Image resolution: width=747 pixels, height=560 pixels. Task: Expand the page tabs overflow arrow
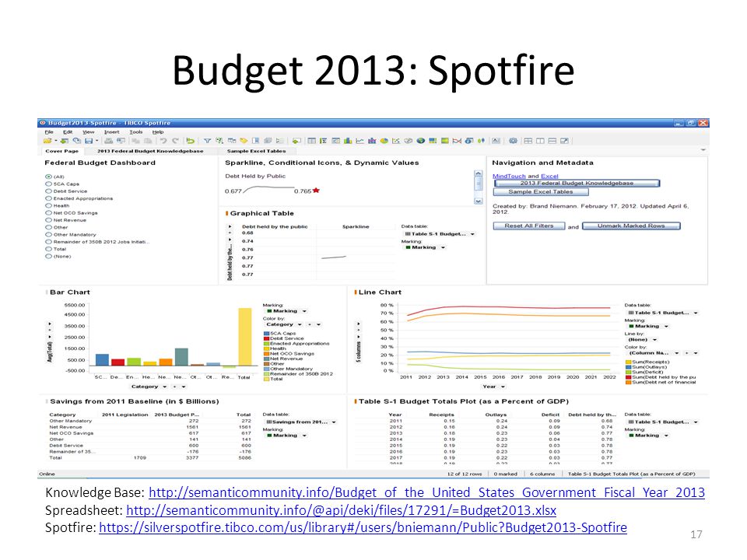(x=703, y=150)
